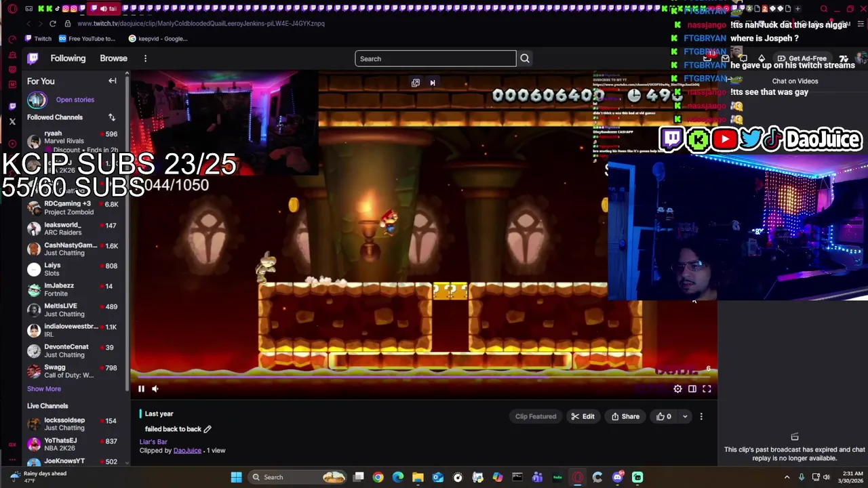This screenshot has height=488, width=868.
Task: Open DevonteCenat channel
Action: [73, 350]
